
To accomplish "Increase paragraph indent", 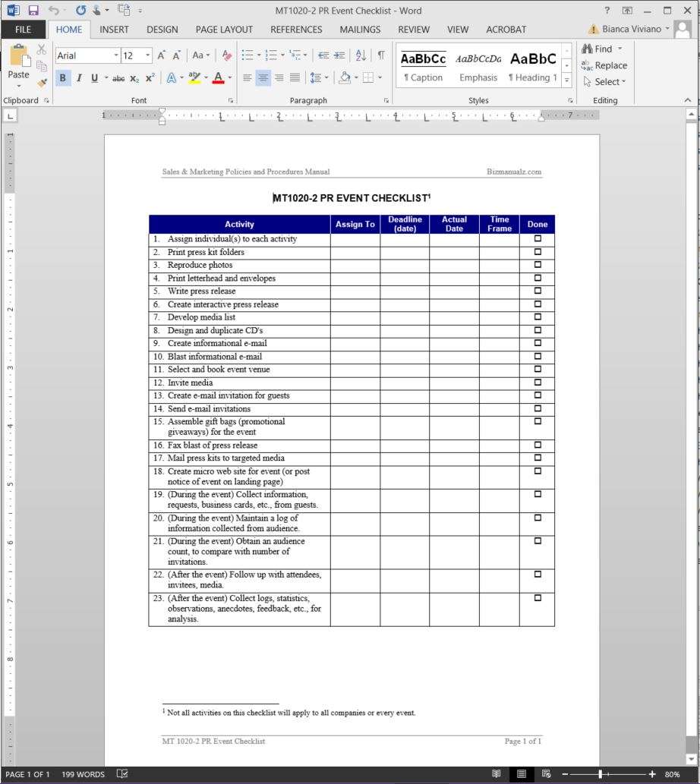I will (339, 55).
